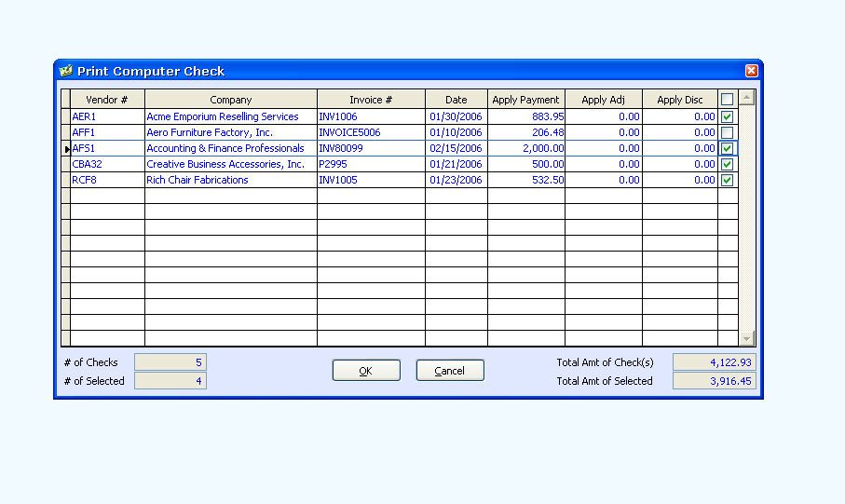Select invoice cell INV1005
The image size is (845, 504).
pyautogui.click(x=371, y=181)
